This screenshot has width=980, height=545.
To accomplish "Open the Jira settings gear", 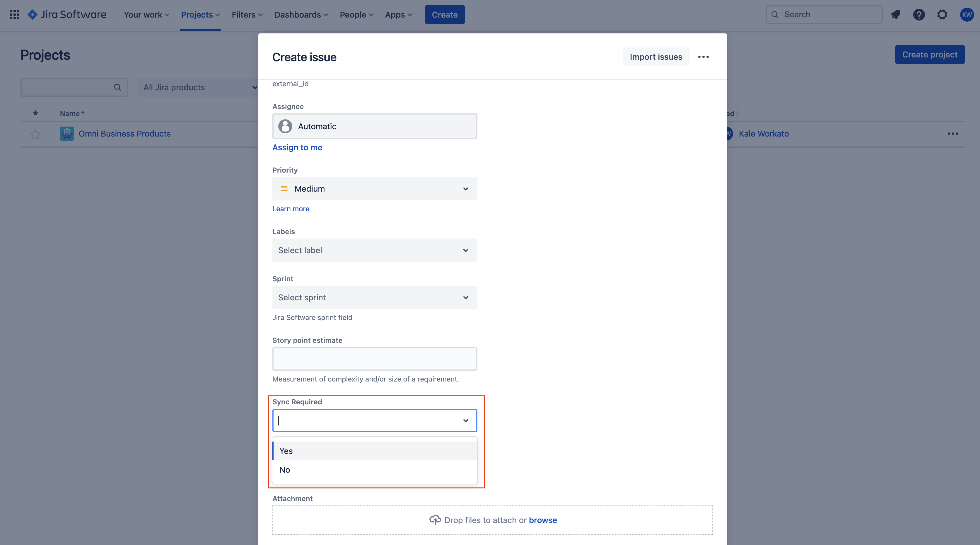I will (942, 14).
